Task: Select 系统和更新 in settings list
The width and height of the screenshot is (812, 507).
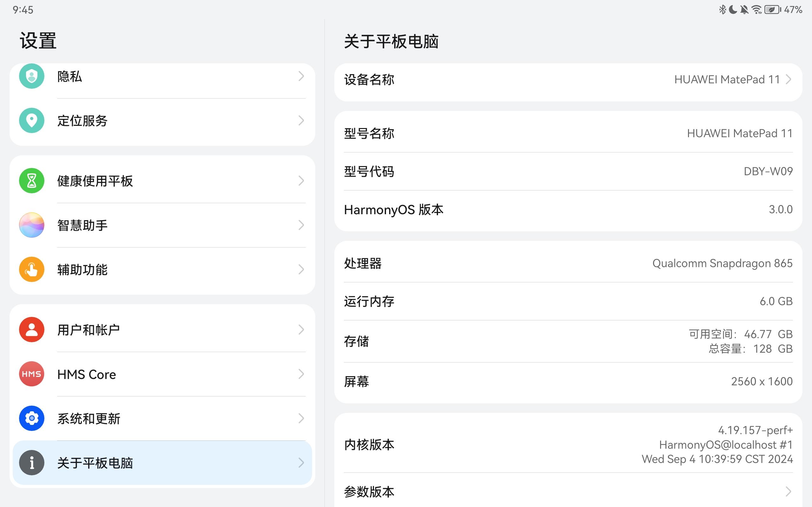Action: [88, 419]
